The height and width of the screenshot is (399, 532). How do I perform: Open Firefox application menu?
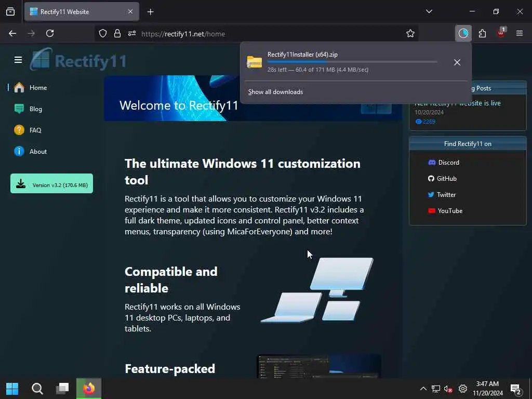tap(520, 33)
